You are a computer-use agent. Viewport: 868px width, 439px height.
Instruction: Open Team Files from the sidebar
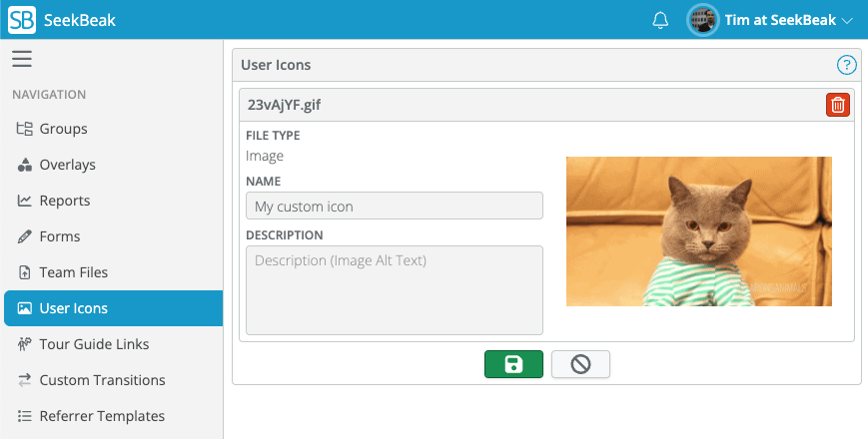(73, 272)
